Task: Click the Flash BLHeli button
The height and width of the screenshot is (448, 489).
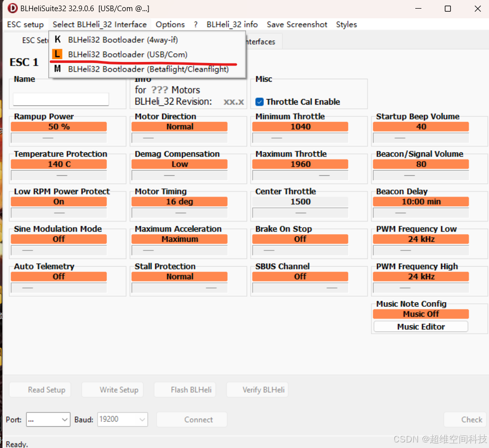Action: 185,390
